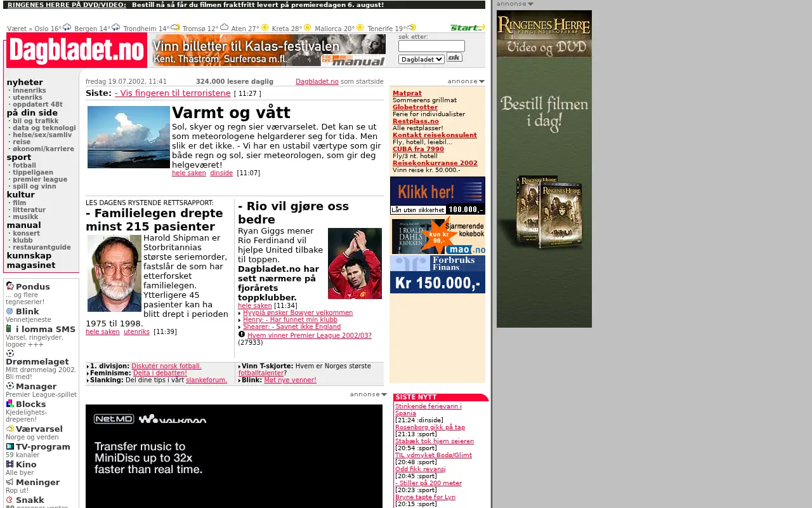The height and width of the screenshot is (508, 812).
Task: Click the Dagbladet.no logo
Action: pos(76,50)
